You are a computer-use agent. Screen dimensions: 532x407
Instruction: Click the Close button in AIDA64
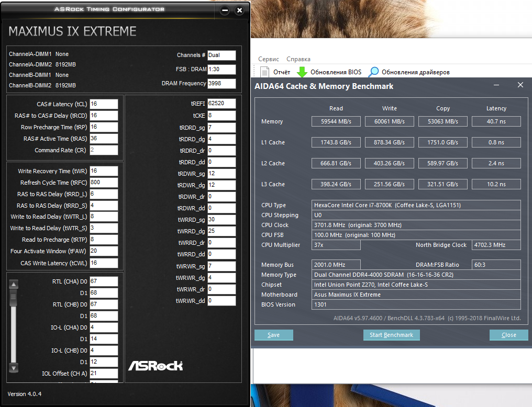508,335
